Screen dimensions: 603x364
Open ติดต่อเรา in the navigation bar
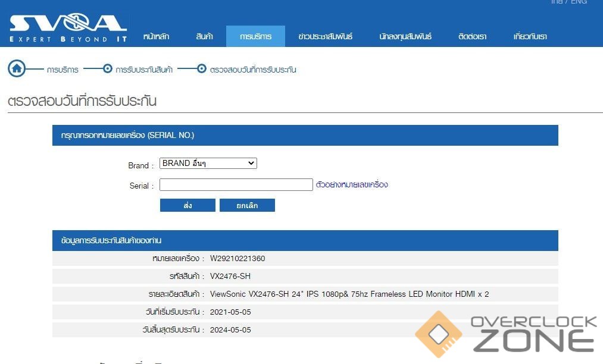(x=472, y=36)
